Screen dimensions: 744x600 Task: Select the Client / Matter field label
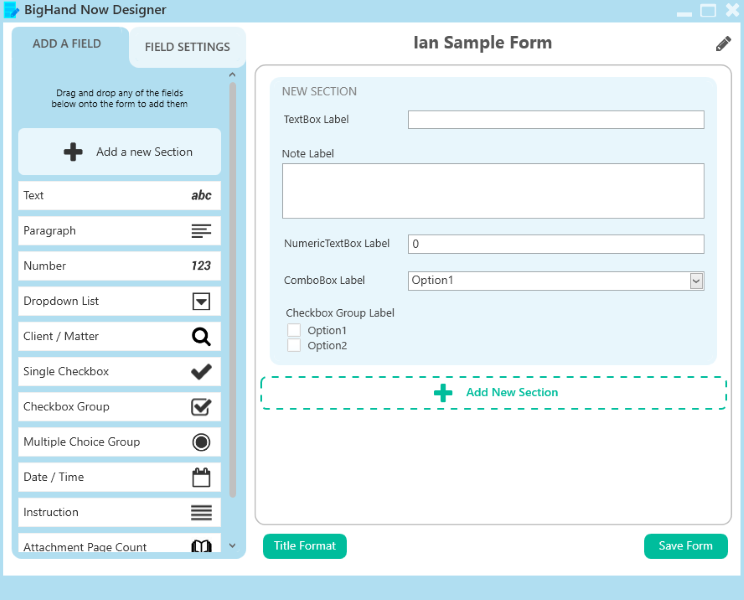pyautogui.click(x=61, y=336)
